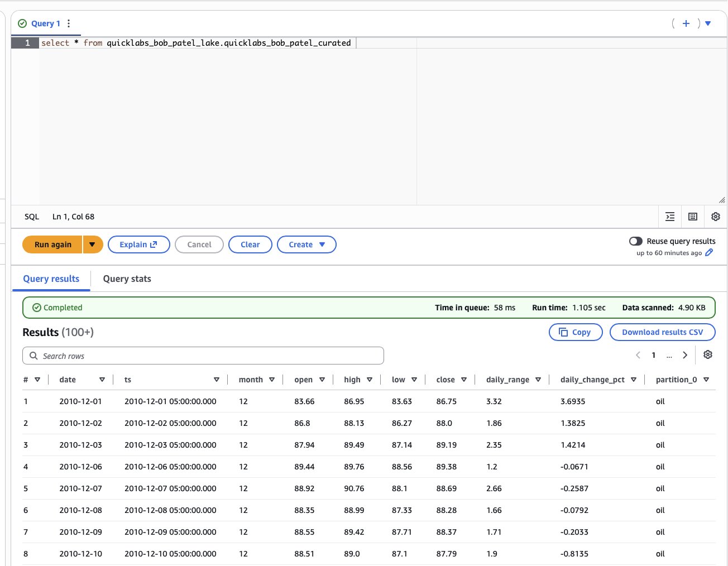Click the Data scanned 4.90 KB value

pos(692,308)
